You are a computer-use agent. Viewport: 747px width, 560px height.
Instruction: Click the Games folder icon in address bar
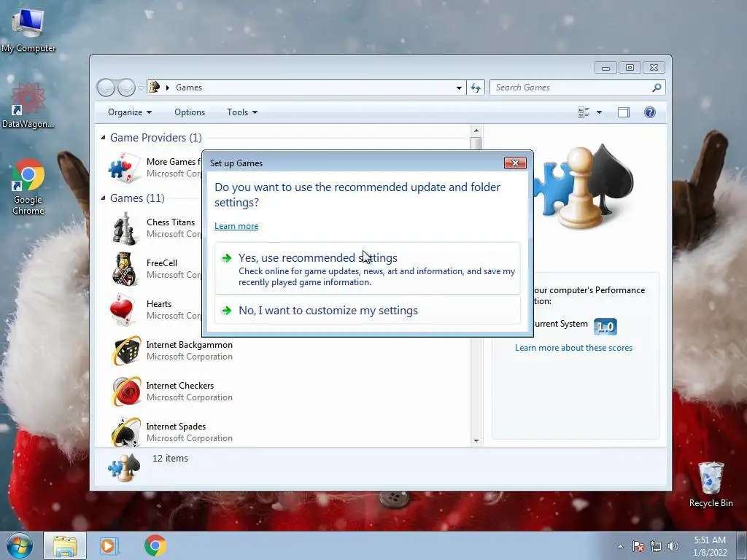coord(155,87)
